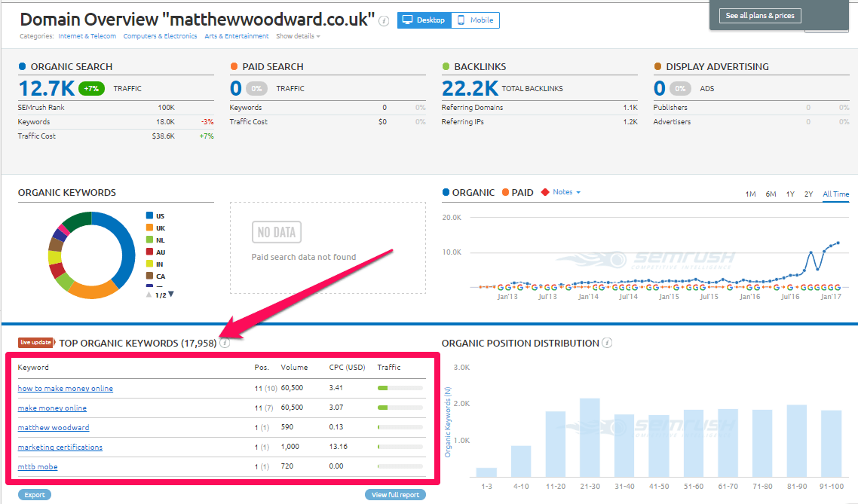Image resolution: width=858 pixels, height=504 pixels.
Task: Toggle CA country in keywords legend
Action: pos(155,276)
